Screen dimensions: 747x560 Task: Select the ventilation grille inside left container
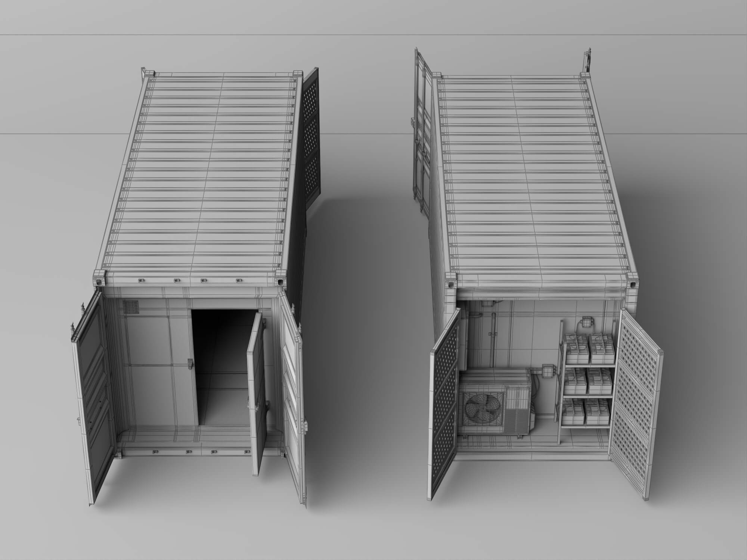click(131, 307)
